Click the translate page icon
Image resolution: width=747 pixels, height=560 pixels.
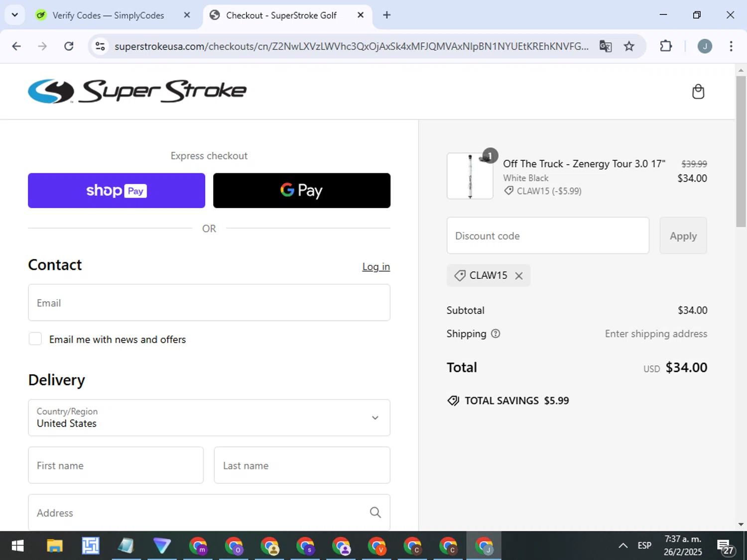[606, 46]
